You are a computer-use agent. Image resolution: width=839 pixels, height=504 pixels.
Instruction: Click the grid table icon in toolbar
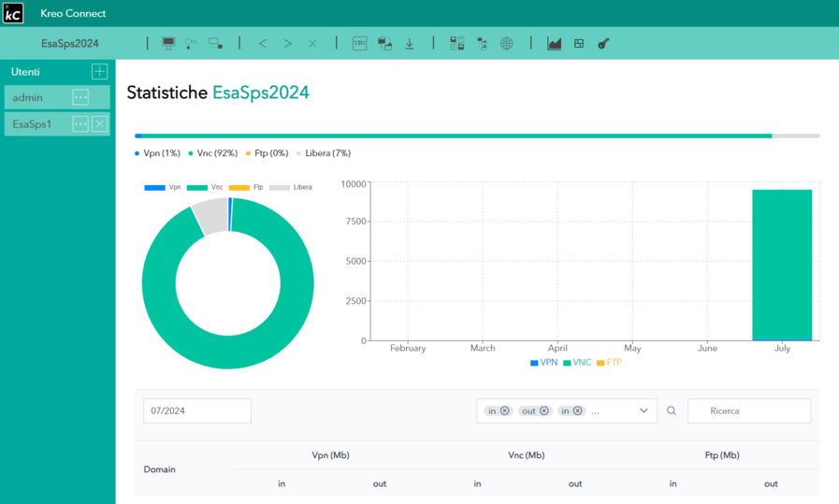pos(579,43)
